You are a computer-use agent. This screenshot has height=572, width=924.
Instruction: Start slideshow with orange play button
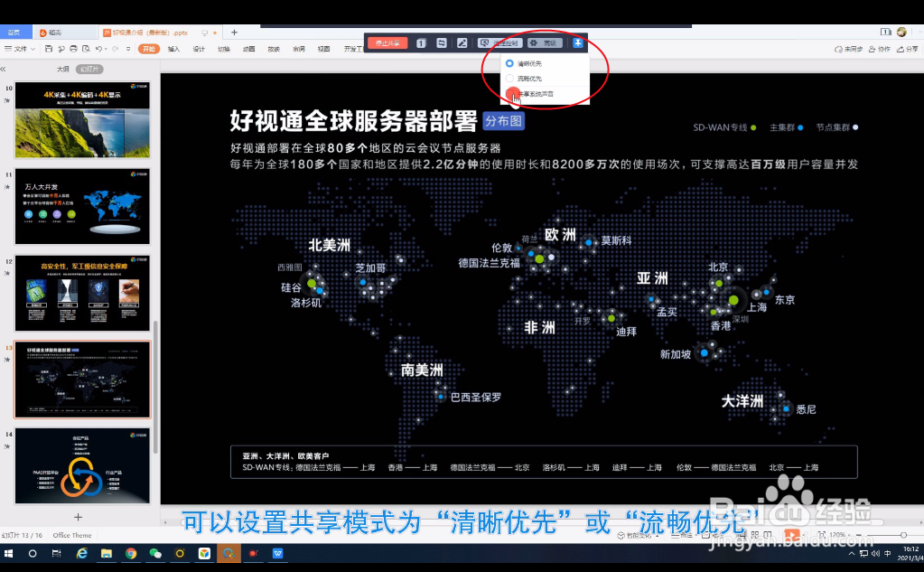[x=791, y=535]
